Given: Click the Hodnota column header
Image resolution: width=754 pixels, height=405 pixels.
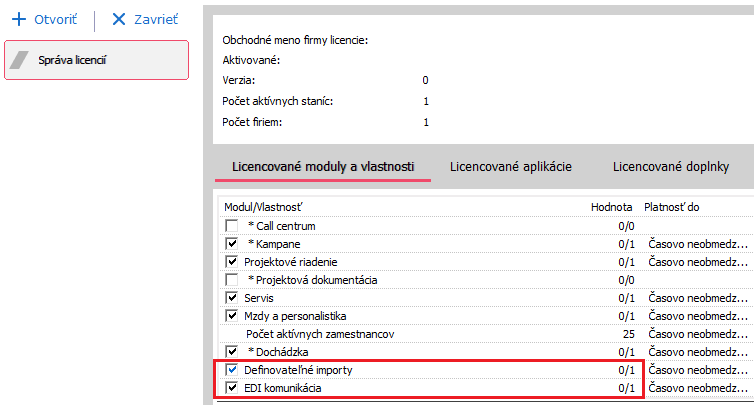Looking at the screenshot, I should click(611, 206).
